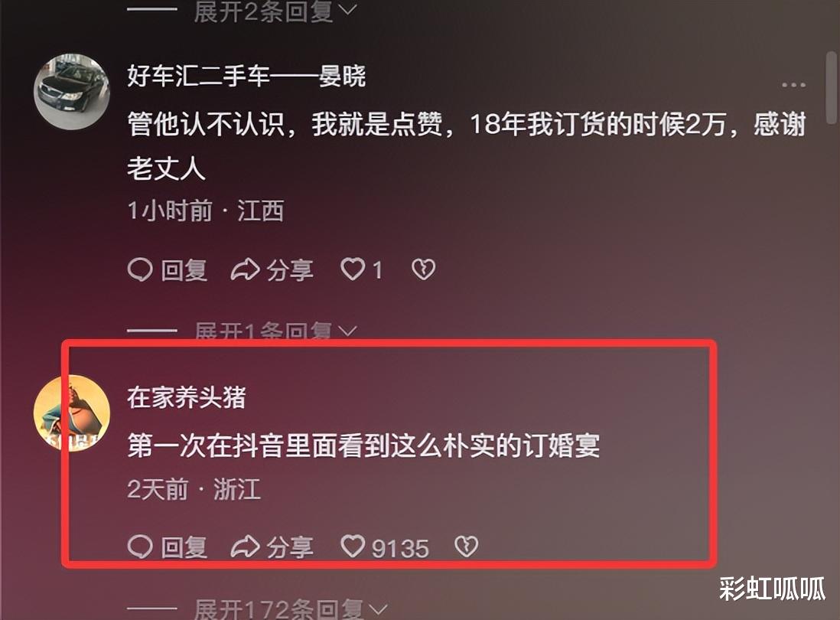The width and height of the screenshot is (840, 620).
Task: Expand 展开172条回复 replies
Action: click(290, 609)
